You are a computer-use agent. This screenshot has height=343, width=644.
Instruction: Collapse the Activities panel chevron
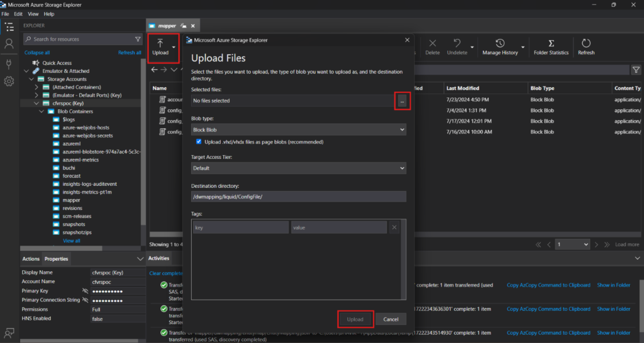637,258
